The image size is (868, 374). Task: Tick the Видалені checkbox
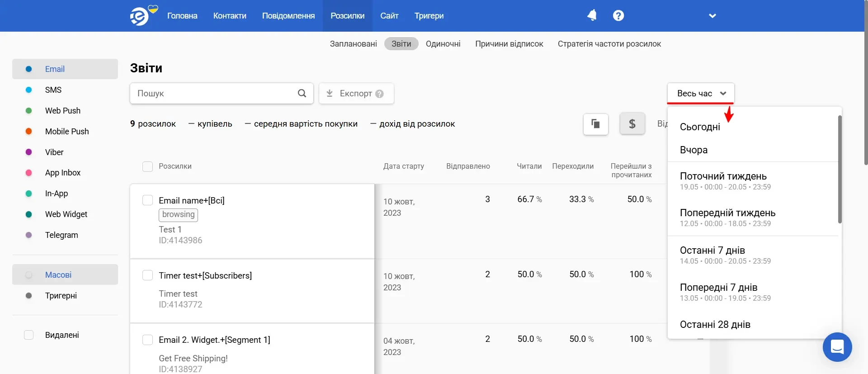point(28,335)
